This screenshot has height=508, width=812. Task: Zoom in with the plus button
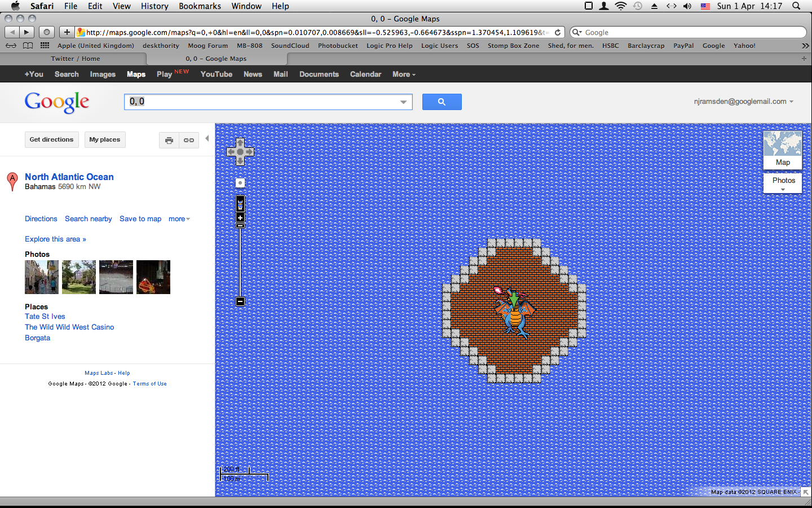240,217
